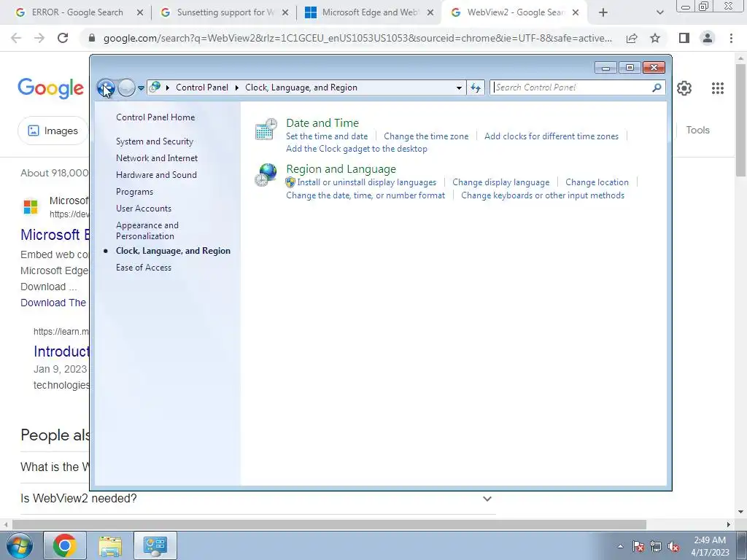Click Change keyboards or other input methods

543,195
